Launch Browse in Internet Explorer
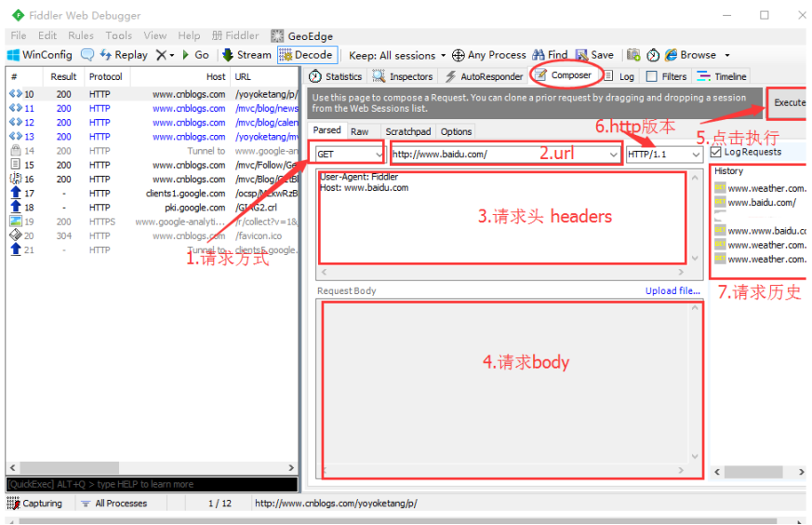 tap(691, 55)
